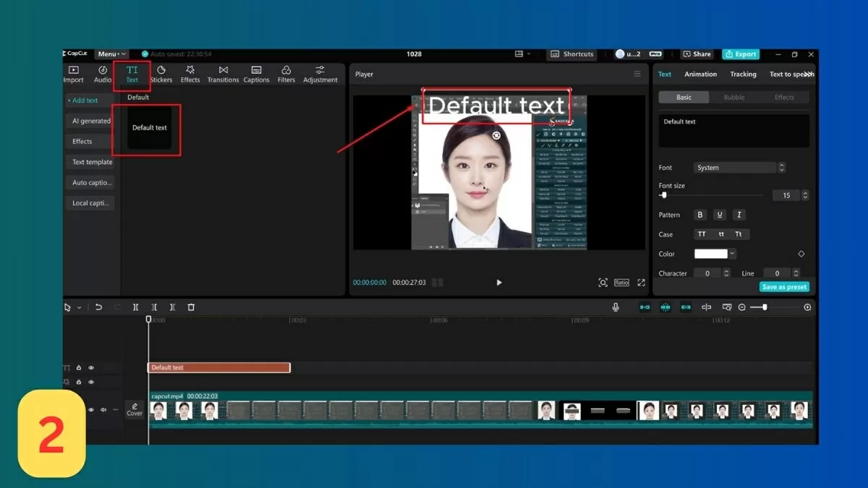Click the undo icon in the timeline toolbar
The width and height of the screenshot is (868, 488).
click(99, 307)
